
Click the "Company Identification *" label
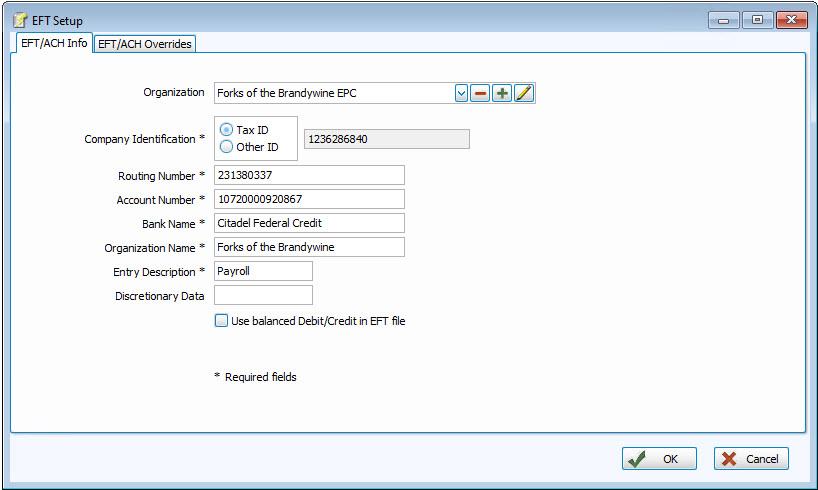pyautogui.click(x=145, y=139)
